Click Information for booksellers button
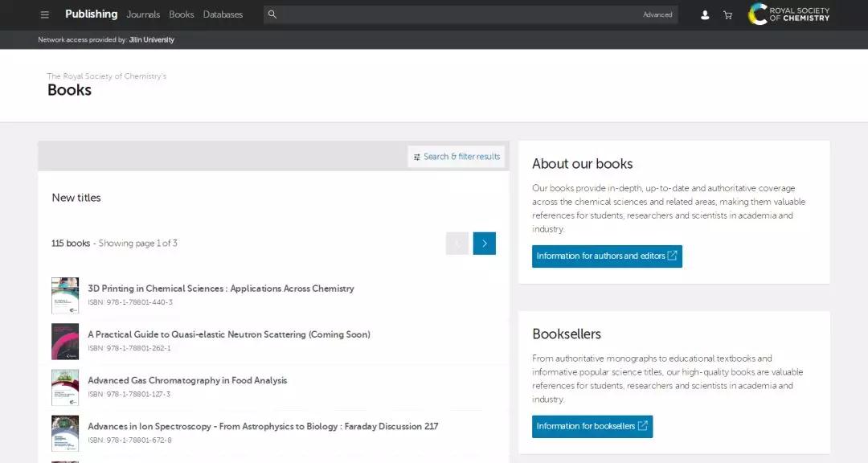Viewport: 868px width, 463px height. [x=592, y=427]
